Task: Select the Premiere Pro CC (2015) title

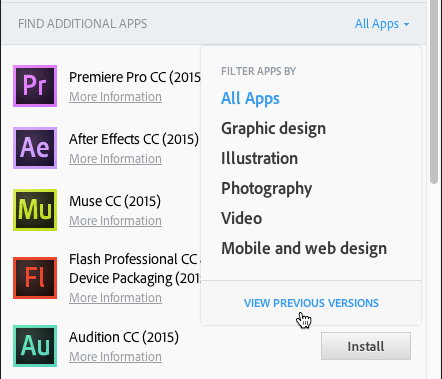Action: point(135,77)
